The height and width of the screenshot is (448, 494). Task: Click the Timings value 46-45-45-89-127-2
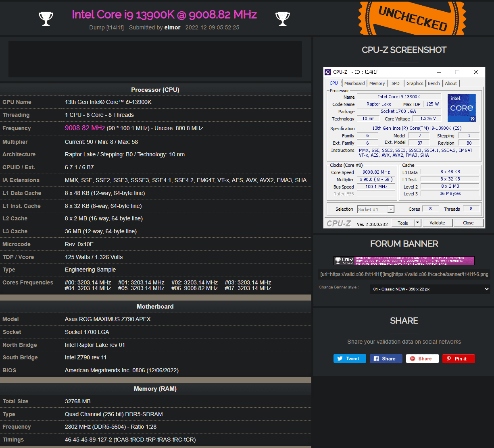tap(130, 440)
